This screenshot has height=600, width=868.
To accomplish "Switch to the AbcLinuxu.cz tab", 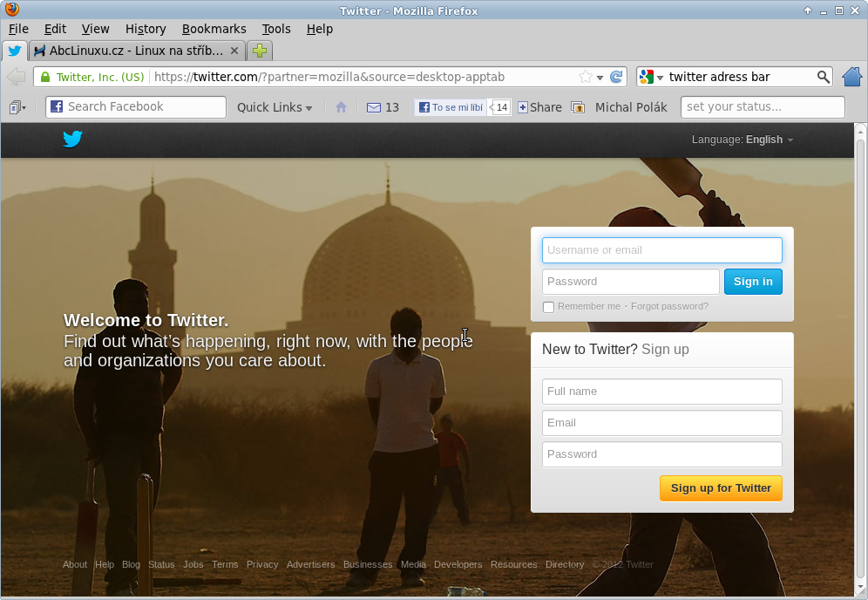I will coord(137,51).
